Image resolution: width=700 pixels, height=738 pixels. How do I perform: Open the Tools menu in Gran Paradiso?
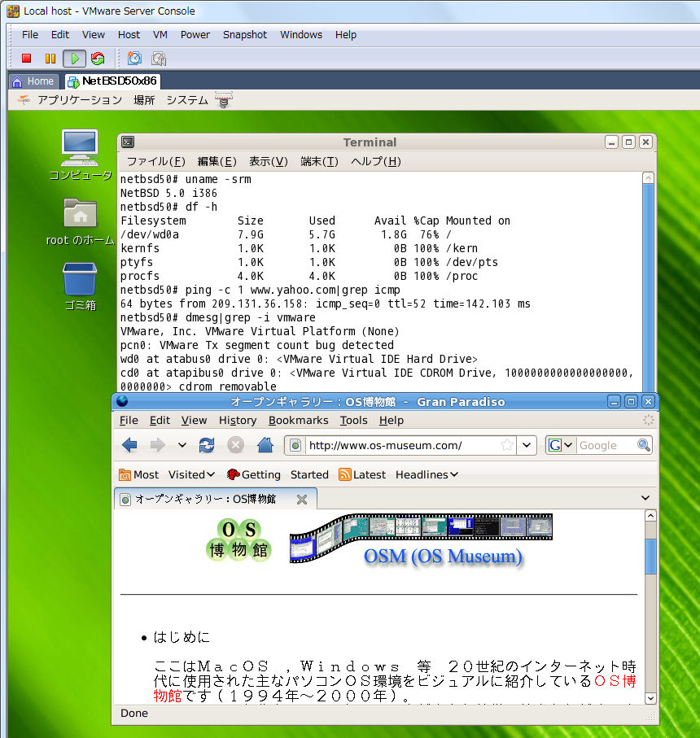click(x=353, y=421)
